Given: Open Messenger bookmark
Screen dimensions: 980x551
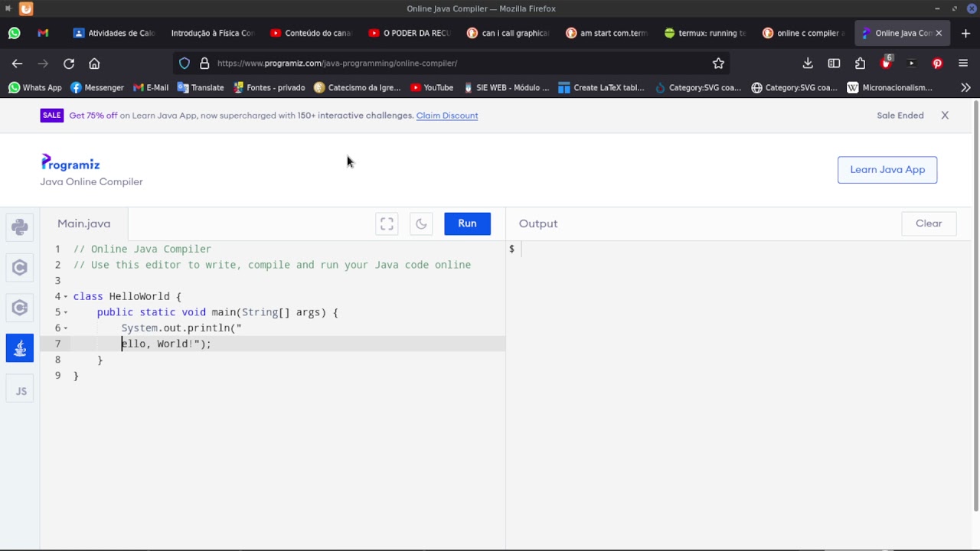Looking at the screenshot, I should click(96, 87).
